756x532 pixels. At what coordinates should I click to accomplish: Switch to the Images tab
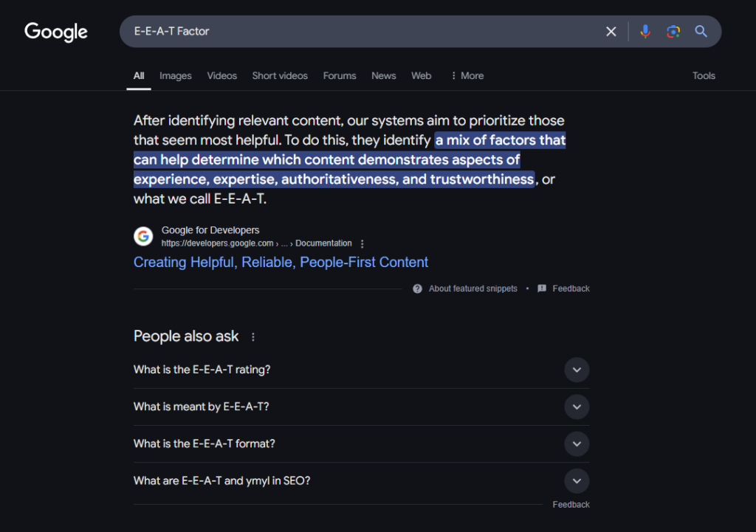(x=176, y=76)
